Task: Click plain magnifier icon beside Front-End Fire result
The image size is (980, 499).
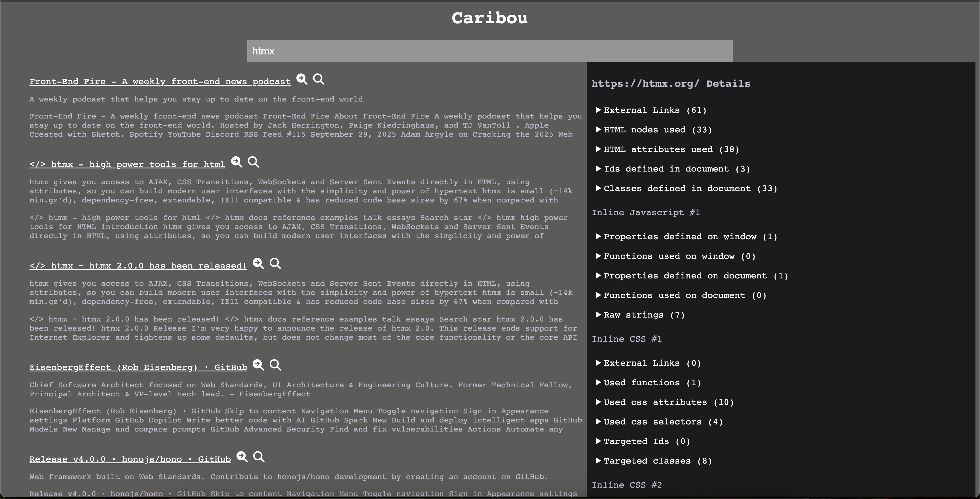Action: (319, 79)
